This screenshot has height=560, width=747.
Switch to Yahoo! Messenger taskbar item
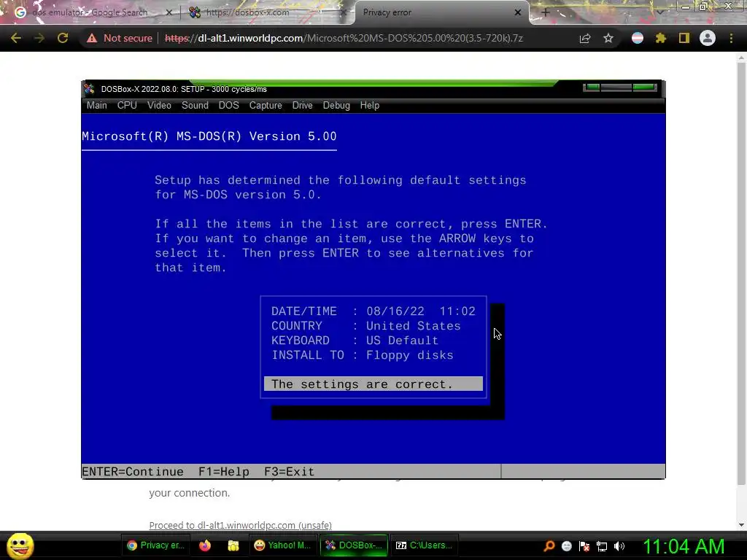283,545
